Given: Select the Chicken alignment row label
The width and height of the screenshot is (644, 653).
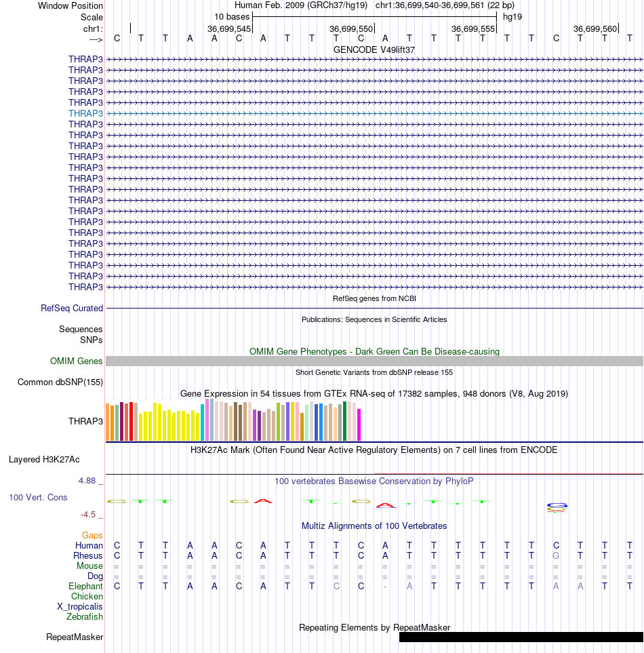Looking at the screenshot, I should (x=87, y=596).
